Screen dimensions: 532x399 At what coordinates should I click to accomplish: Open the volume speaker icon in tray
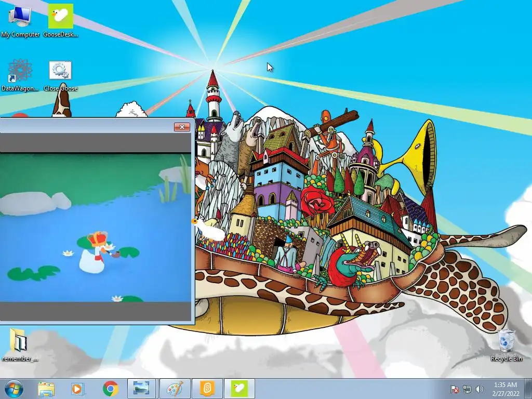480,389
